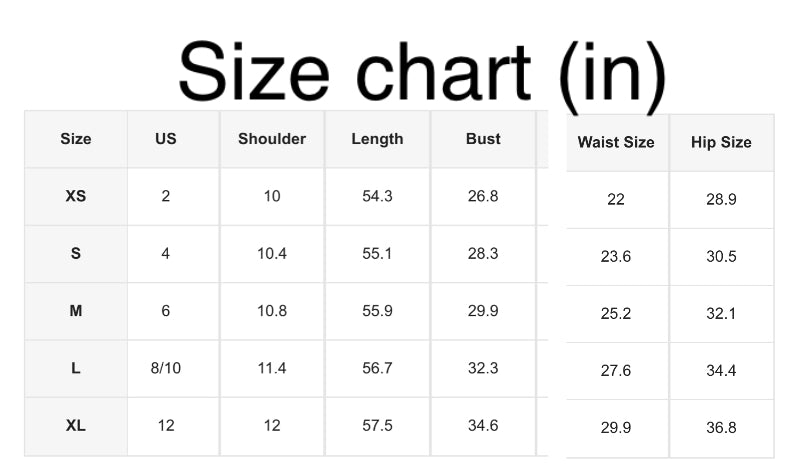
Task: Click the 8/10 US size cell
Action: pos(166,368)
